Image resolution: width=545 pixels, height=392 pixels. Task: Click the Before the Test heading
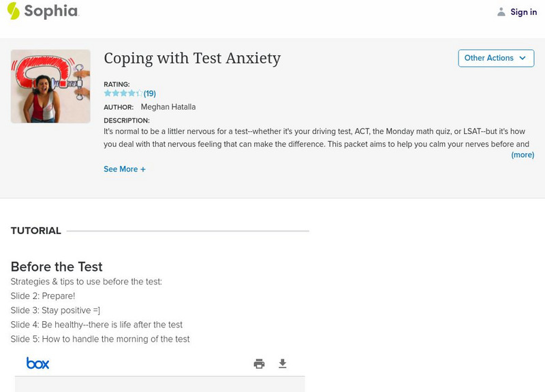pyautogui.click(x=57, y=267)
